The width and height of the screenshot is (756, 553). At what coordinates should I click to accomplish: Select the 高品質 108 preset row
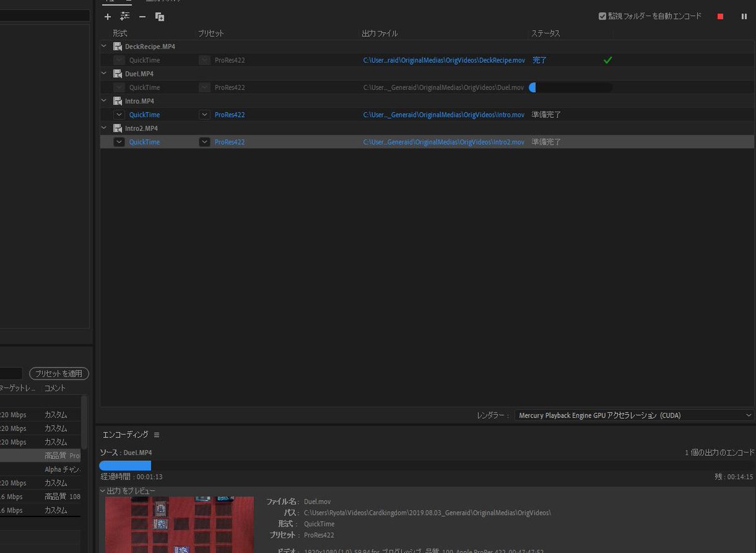(40, 496)
